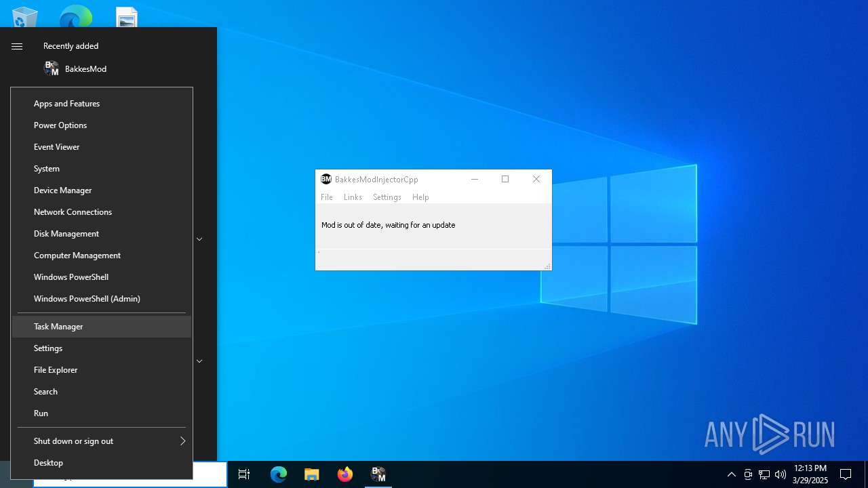Viewport: 868px width, 488px height.
Task: Launch Windows PowerShell
Action: 102,277
